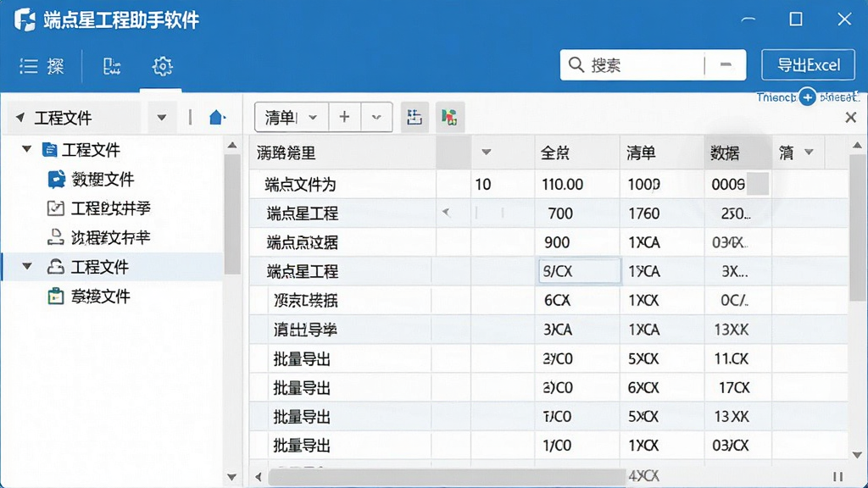
Task: Click the table vertical scrollbar thumb
Action: pyautogui.click(x=858, y=228)
